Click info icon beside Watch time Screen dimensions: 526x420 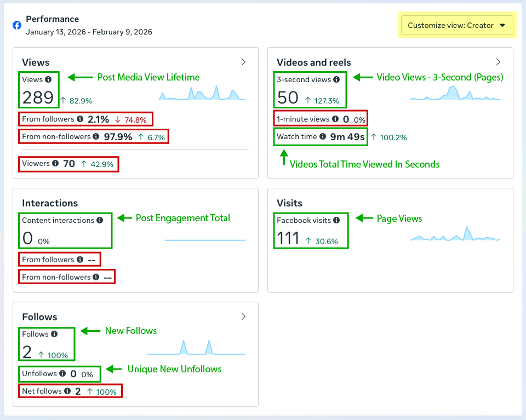pyautogui.click(x=323, y=137)
